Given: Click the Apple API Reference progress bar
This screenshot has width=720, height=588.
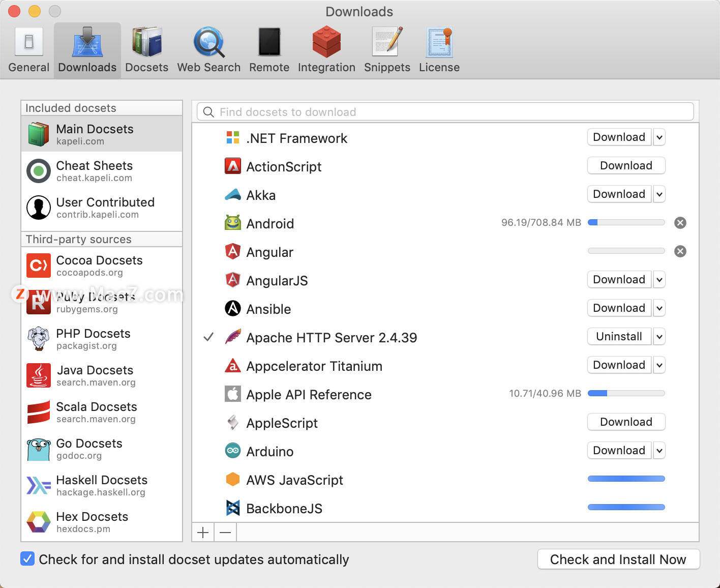Looking at the screenshot, I should [x=626, y=393].
